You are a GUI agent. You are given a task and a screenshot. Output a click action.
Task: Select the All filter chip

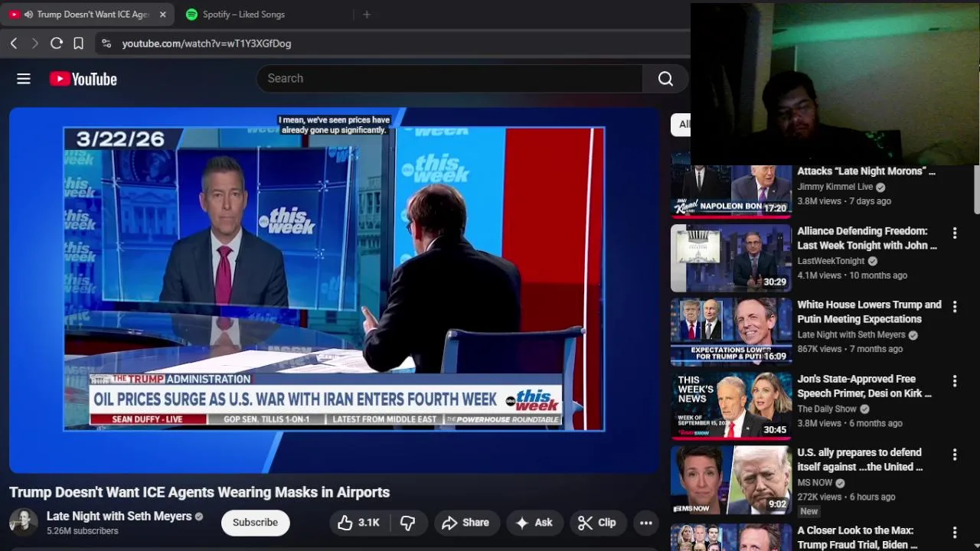click(681, 125)
